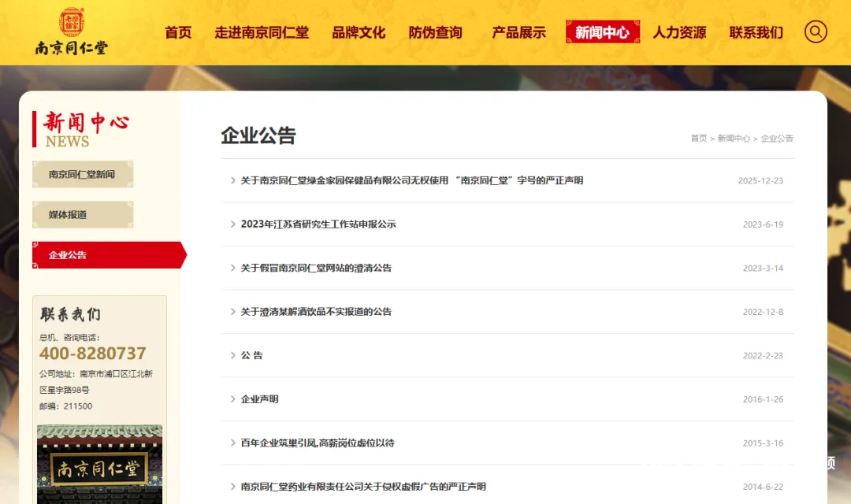Viewport: 851px width, 504px height.
Task: Open the 2023年江苏省研究生工作站申报公示 announcement
Action: pos(318,224)
